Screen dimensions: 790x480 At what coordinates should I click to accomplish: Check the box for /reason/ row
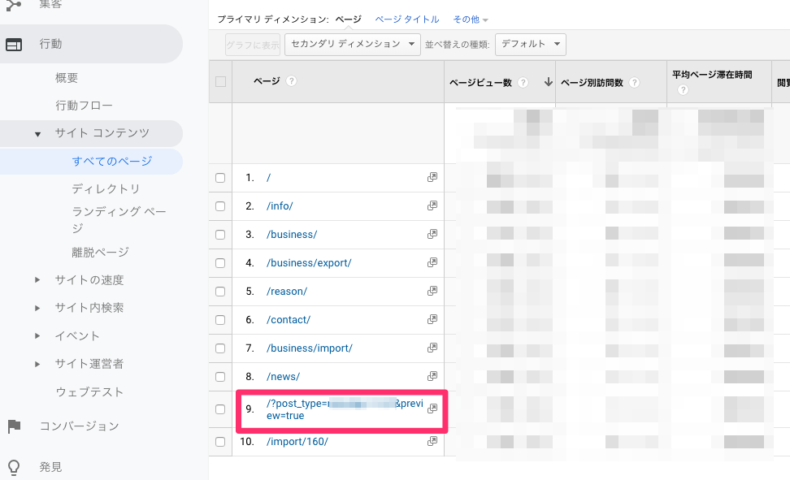click(220, 292)
